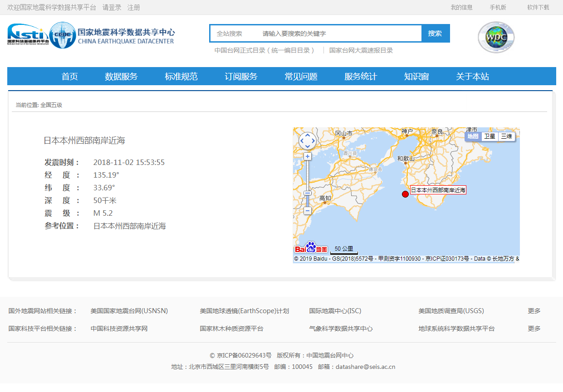Switch map to 三维 3D view

coord(506,136)
